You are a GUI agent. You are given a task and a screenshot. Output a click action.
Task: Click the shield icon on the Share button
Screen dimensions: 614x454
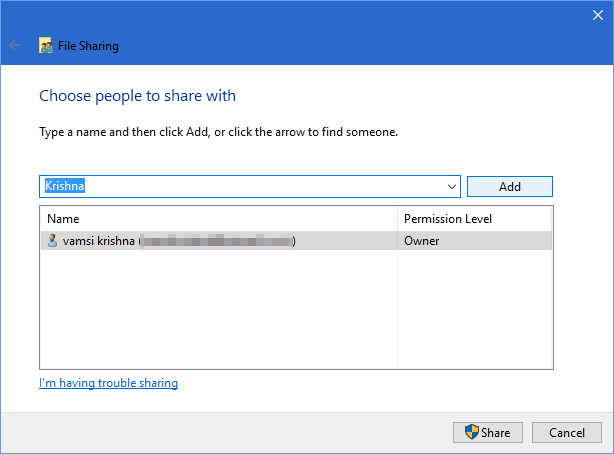472,433
